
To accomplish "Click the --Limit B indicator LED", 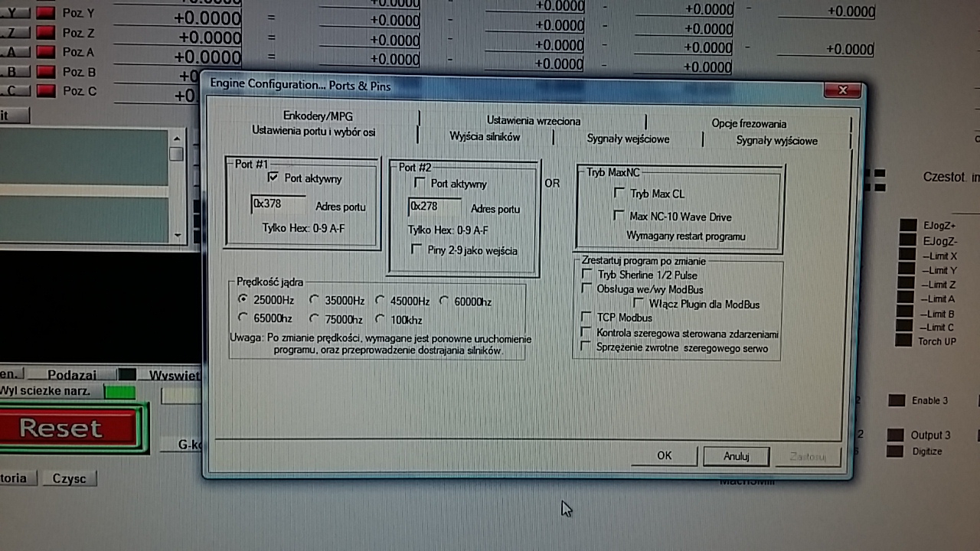I will [905, 312].
